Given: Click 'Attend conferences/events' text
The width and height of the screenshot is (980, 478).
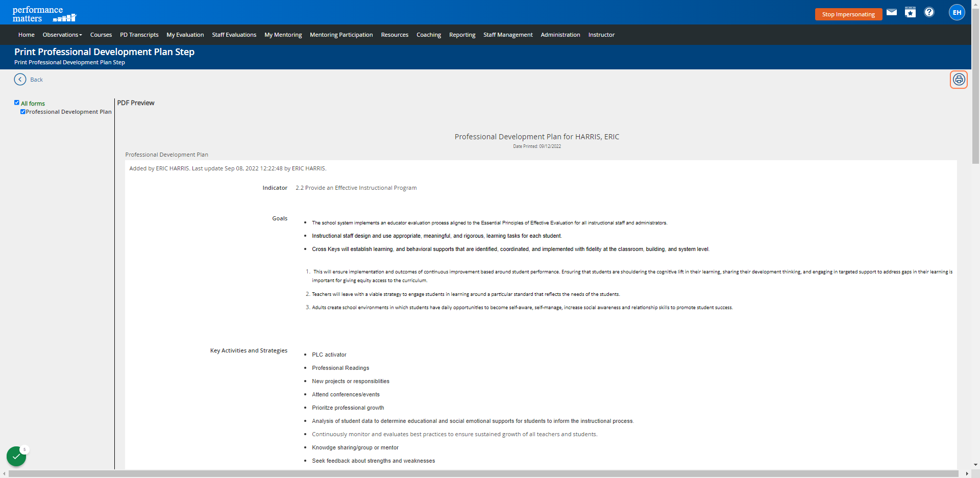Looking at the screenshot, I should tap(346, 394).
